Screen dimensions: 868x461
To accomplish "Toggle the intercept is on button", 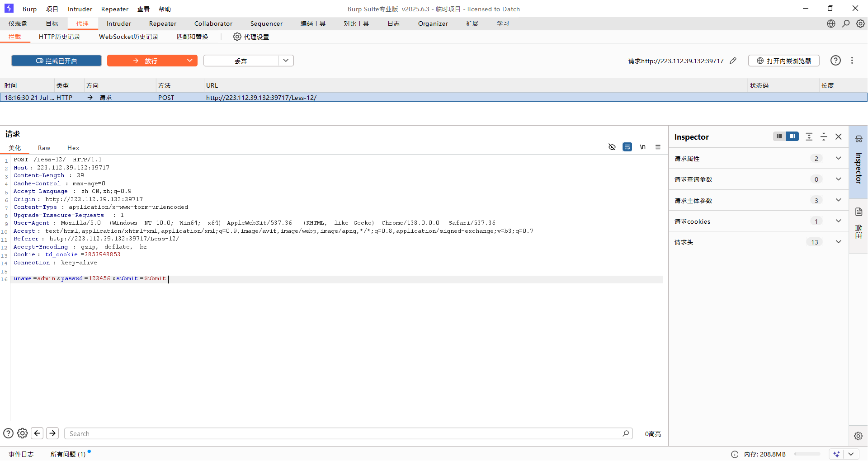I will (57, 61).
